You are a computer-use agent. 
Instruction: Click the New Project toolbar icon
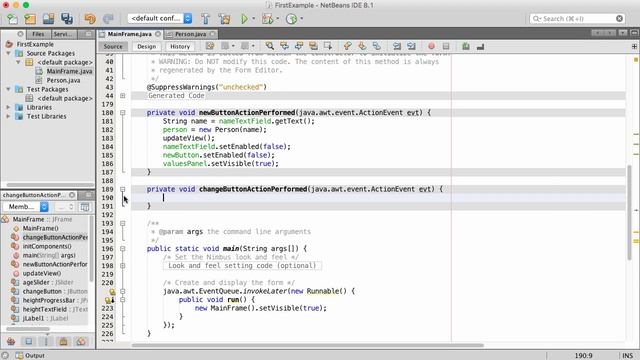(x=30, y=19)
